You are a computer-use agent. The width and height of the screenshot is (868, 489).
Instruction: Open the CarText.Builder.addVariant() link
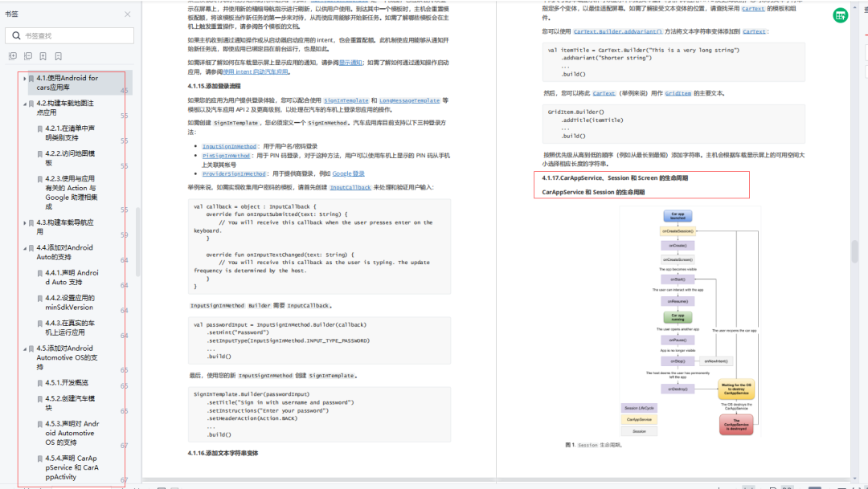point(618,31)
